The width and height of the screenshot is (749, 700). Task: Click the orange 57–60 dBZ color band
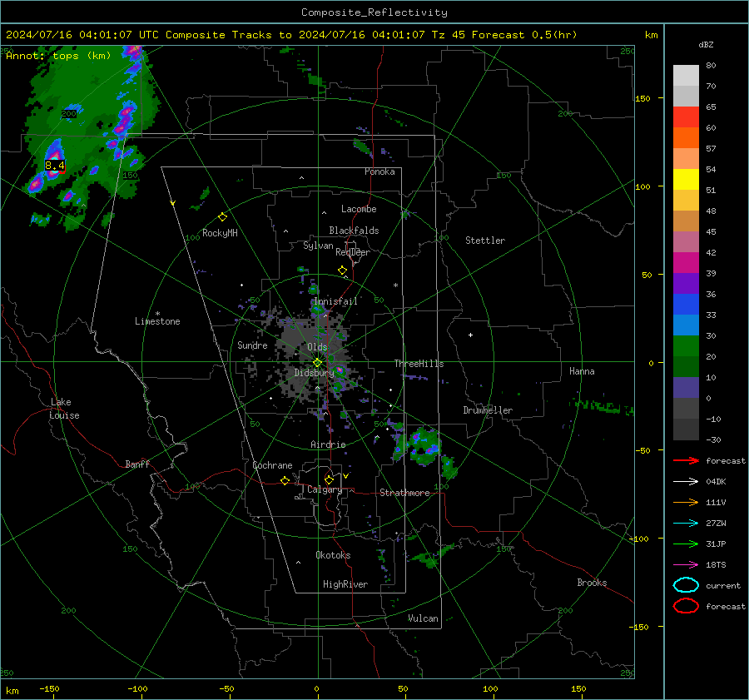tap(686, 138)
